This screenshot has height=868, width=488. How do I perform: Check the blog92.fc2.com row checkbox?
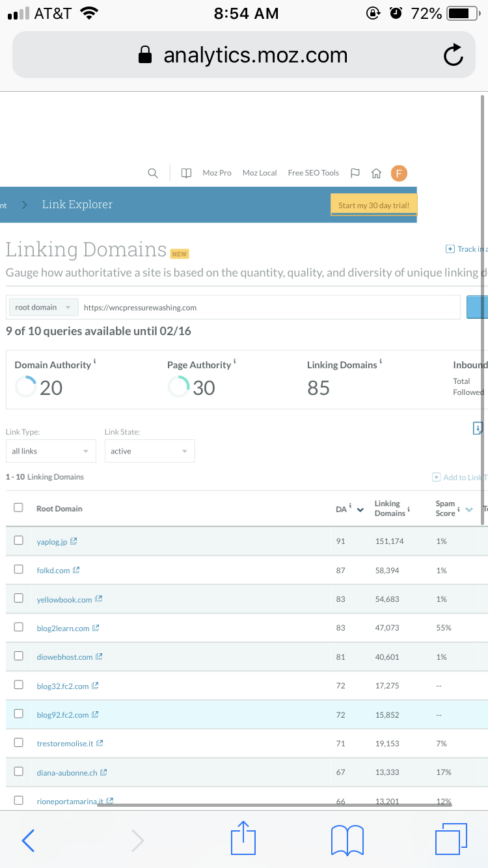click(18, 714)
